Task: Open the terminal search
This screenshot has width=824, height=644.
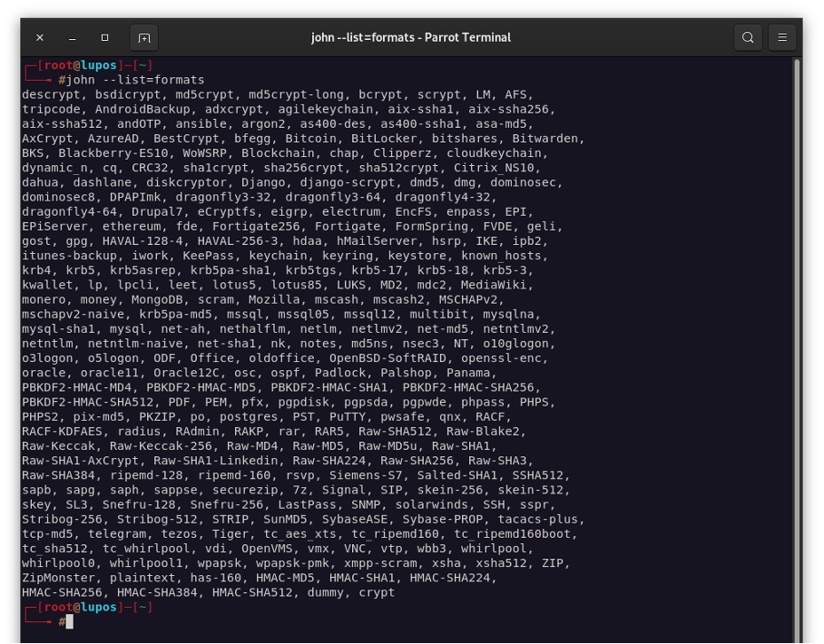Action: click(x=748, y=37)
